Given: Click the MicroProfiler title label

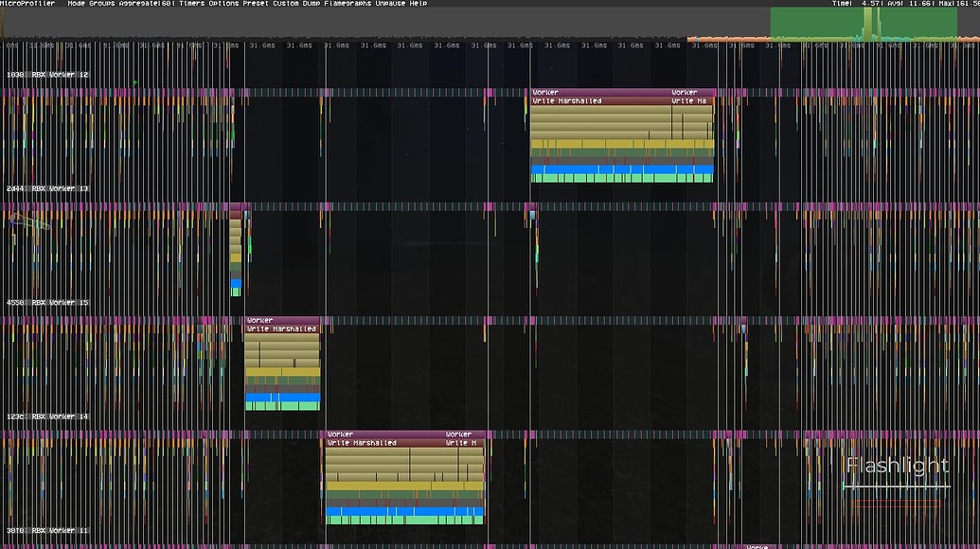Looking at the screenshot, I should pyautogui.click(x=27, y=4).
